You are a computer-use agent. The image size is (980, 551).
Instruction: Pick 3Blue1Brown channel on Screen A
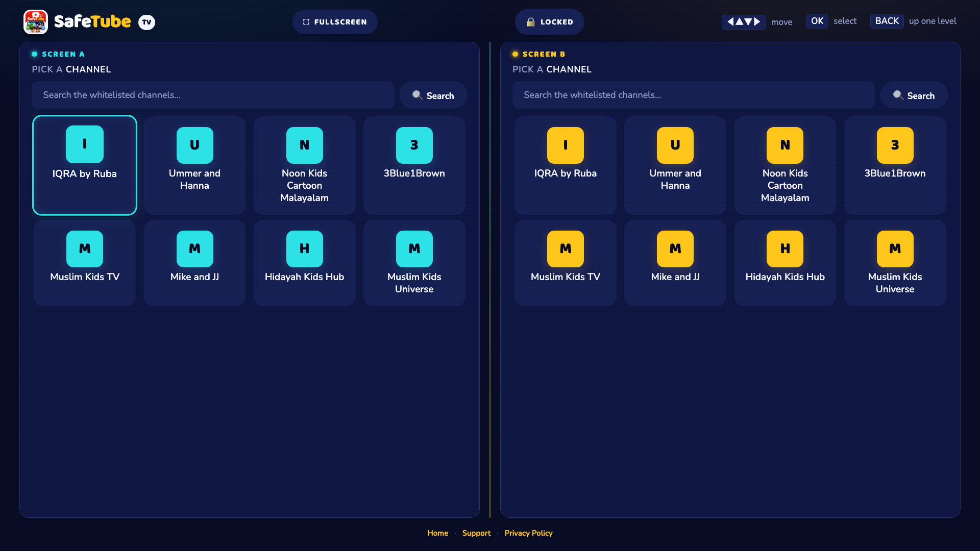pos(414,165)
